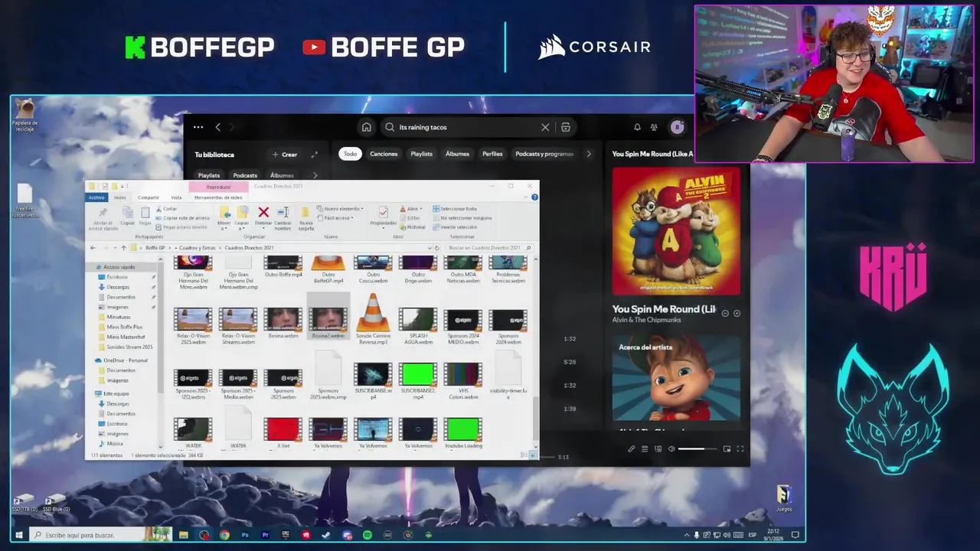The image size is (980, 551).
Task: Show hidden tray icons chevron
Action: point(686,535)
